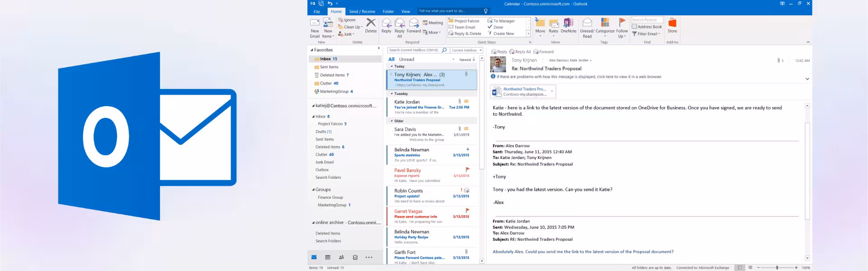868x271 pixels.
Task: Click the search magnifier icon
Action: click(x=444, y=50)
